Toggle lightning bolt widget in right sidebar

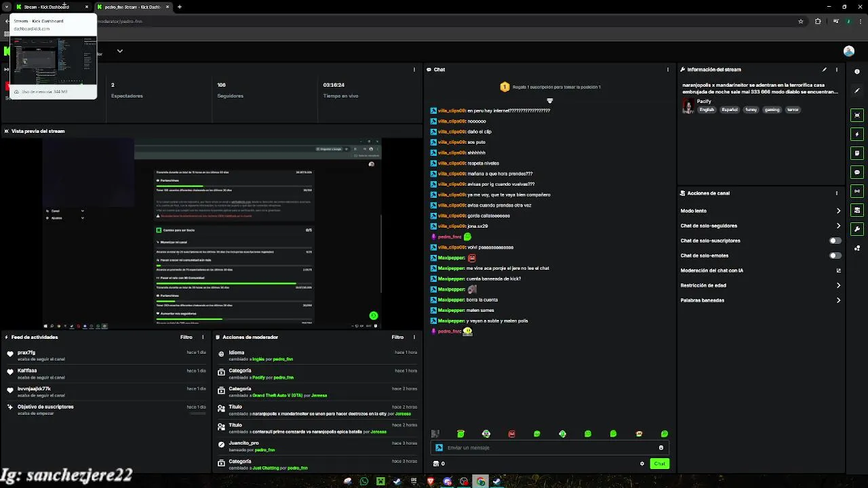click(857, 134)
